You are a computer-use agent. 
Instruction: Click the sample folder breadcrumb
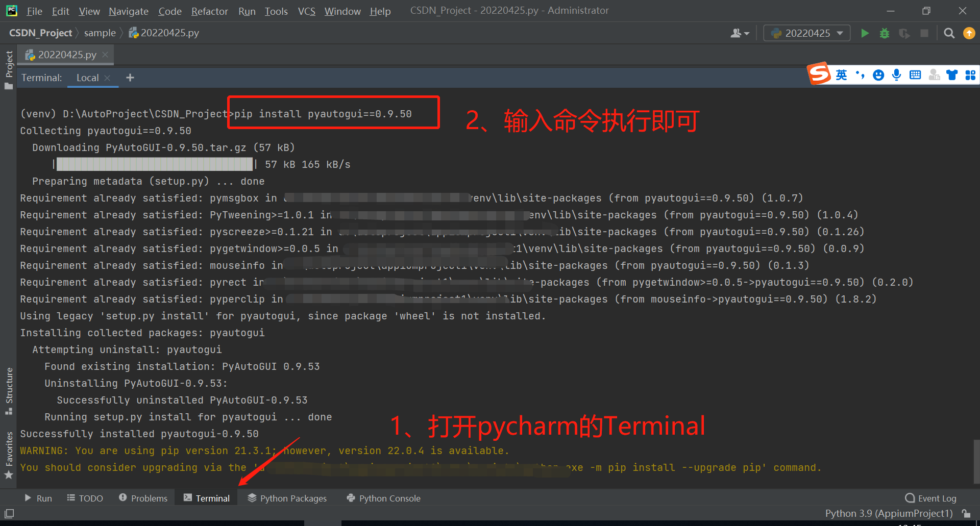(100, 33)
